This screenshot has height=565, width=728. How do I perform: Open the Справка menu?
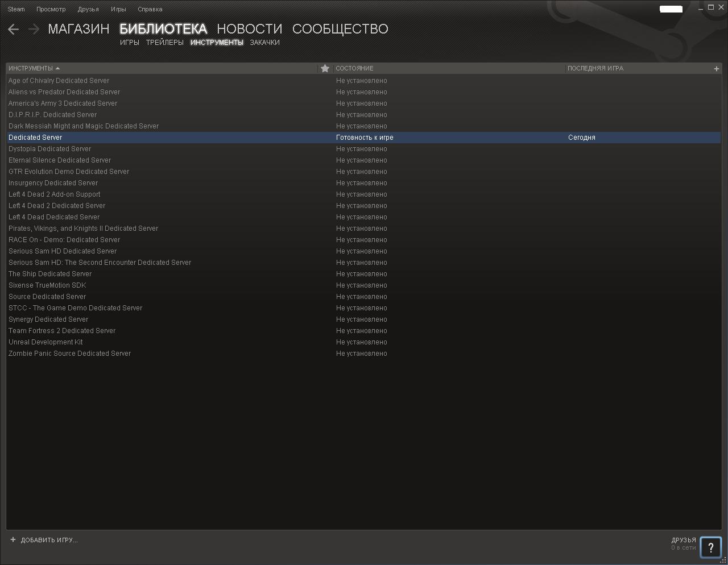[150, 9]
